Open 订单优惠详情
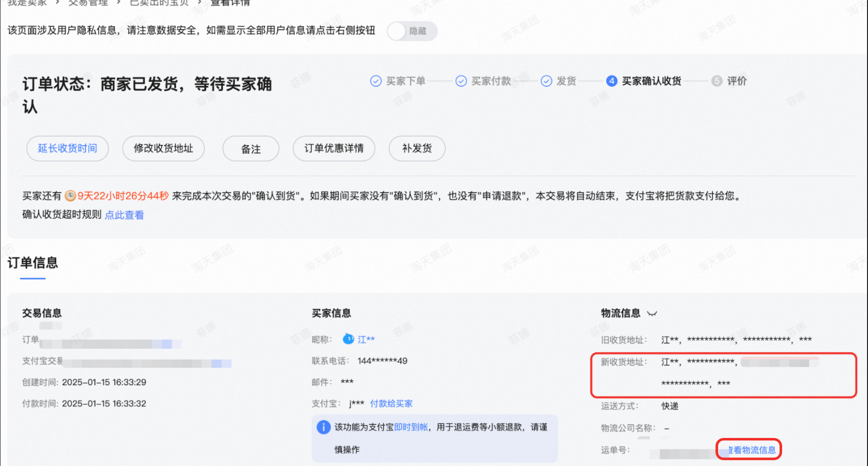The width and height of the screenshot is (868, 466). [334, 148]
